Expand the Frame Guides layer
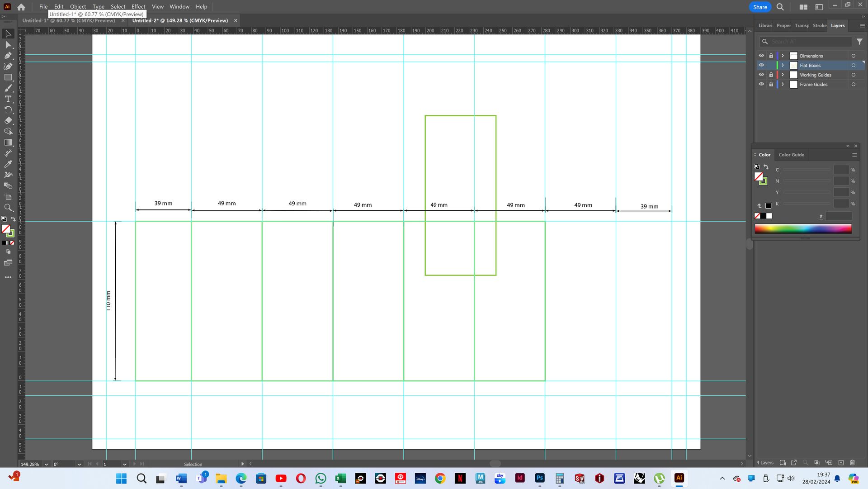 pyautogui.click(x=783, y=84)
